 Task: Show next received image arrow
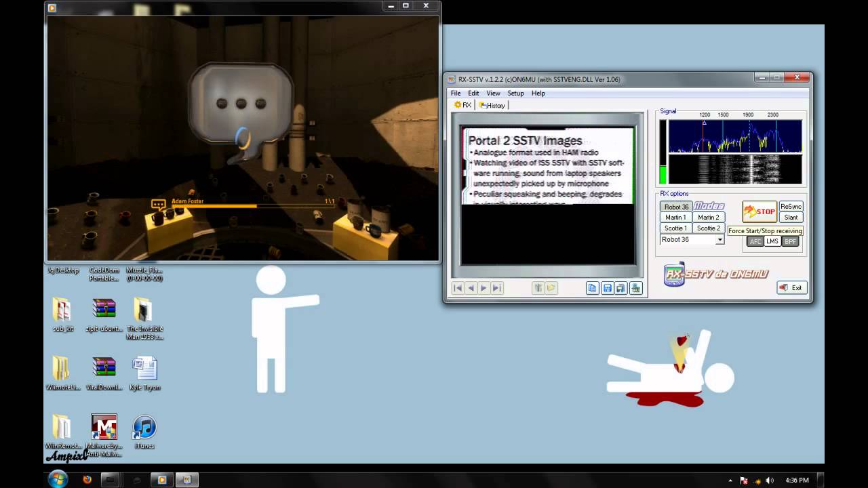(484, 288)
